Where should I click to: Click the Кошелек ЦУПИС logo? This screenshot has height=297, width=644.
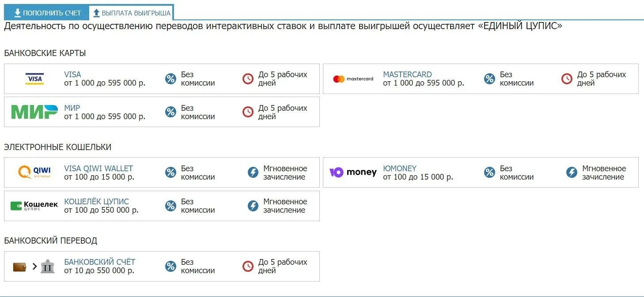[34, 206]
